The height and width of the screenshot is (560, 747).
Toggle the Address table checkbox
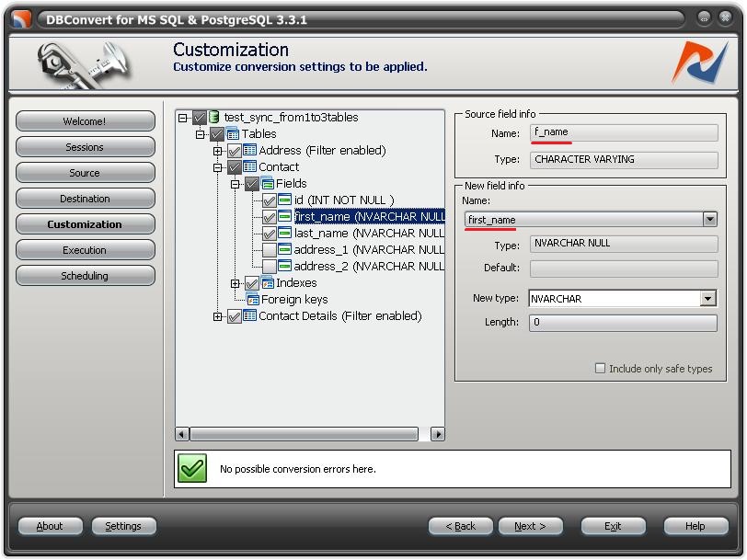[x=234, y=151]
